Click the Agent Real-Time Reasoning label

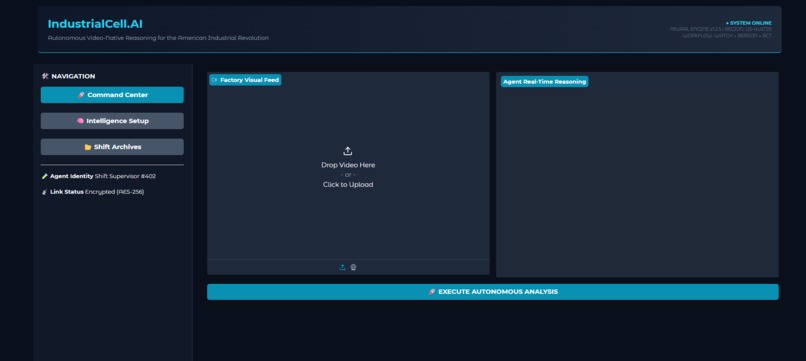pos(544,82)
